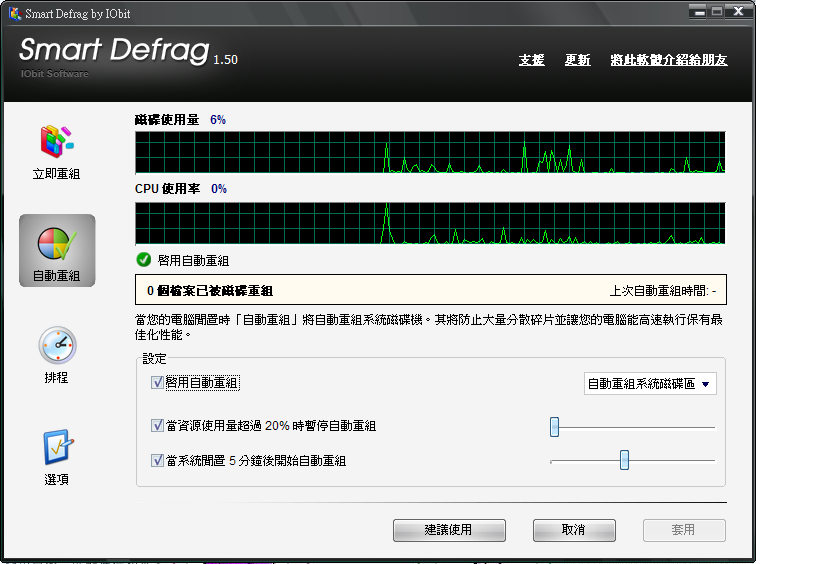Screen dimensions: 840x564
Task: Toggle the 啓用自動重組 checkbox
Action: [x=157, y=382]
